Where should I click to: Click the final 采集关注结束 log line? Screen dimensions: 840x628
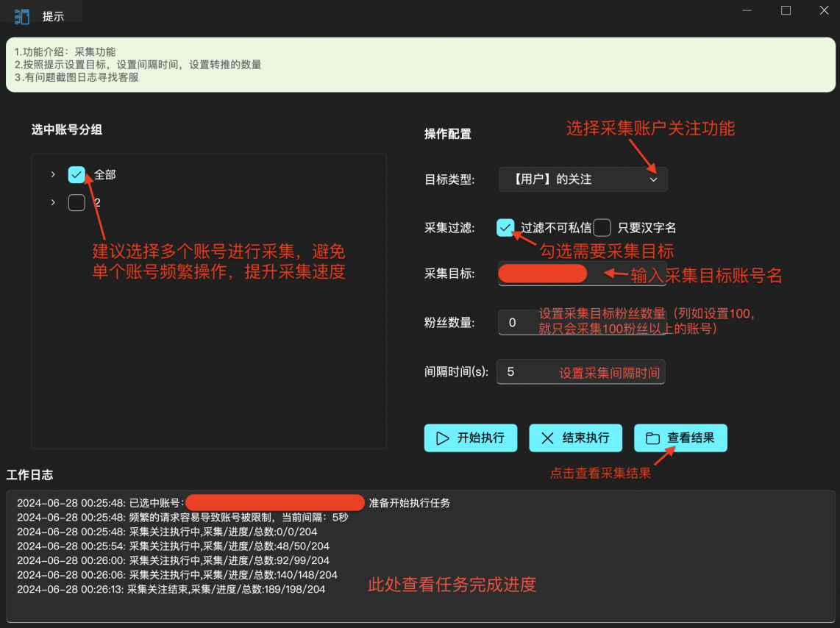[171, 589]
